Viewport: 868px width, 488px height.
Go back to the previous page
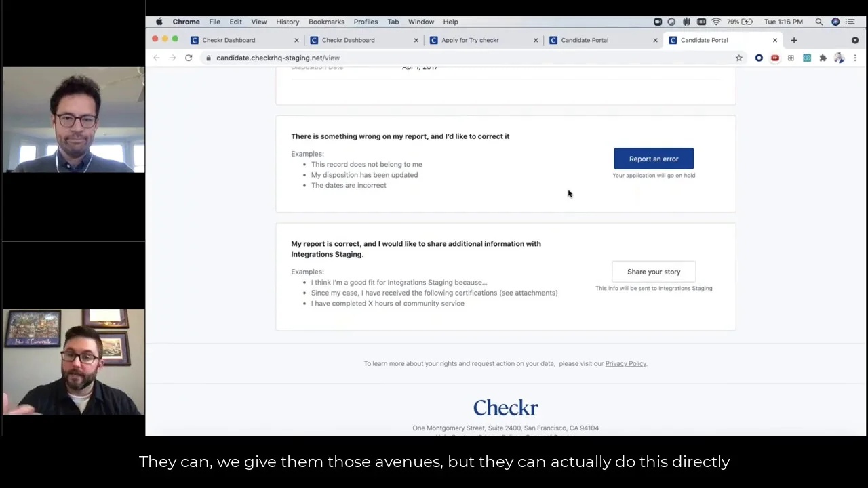[x=157, y=58]
